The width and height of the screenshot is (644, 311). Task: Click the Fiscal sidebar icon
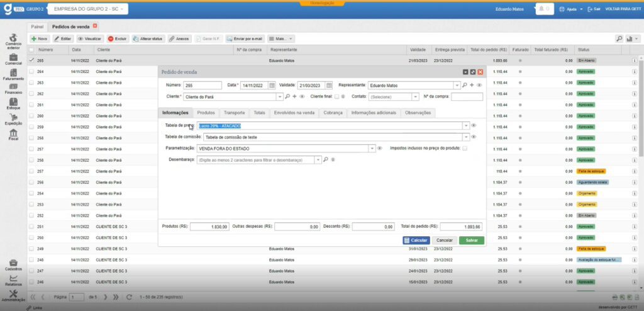pos(13,134)
